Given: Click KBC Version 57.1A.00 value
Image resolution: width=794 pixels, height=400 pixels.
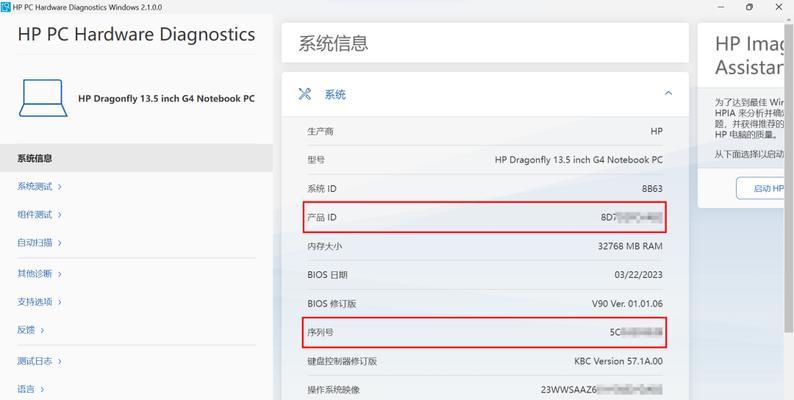Looking at the screenshot, I should (x=618, y=361).
